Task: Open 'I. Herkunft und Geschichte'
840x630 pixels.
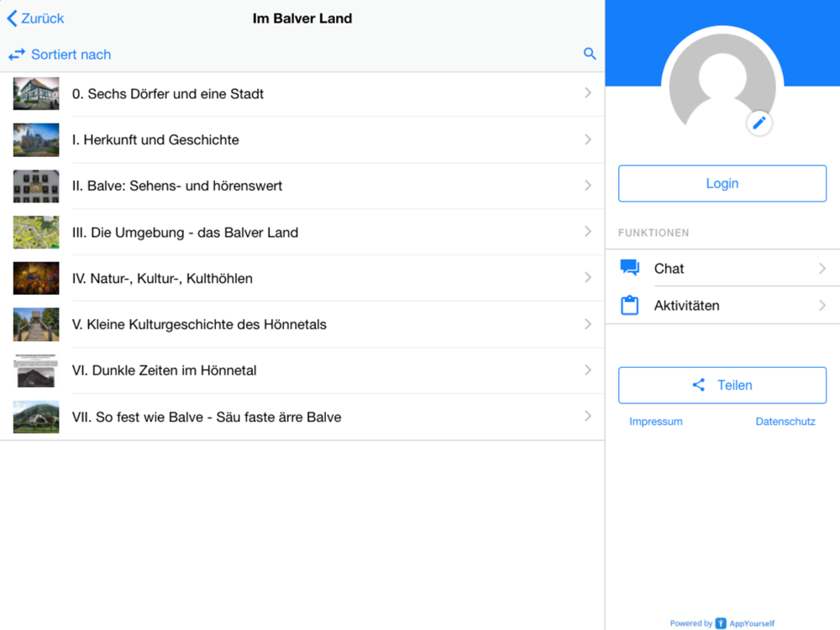Action: coord(302,139)
